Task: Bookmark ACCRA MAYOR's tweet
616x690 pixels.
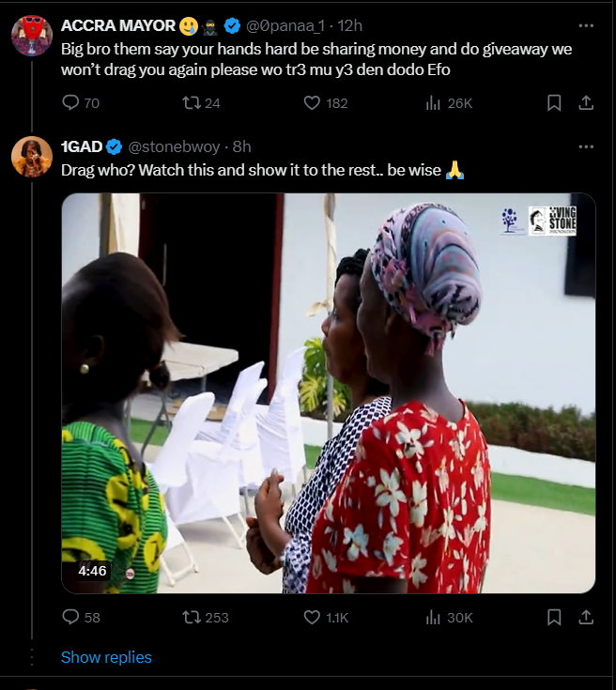Action: pyautogui.click(x=554, y=102)
